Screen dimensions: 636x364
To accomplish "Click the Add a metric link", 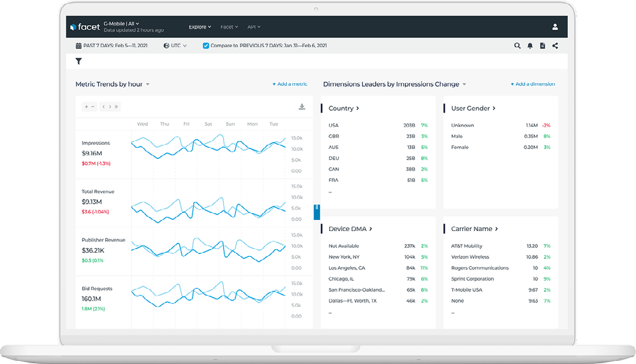I will [x=289, y=84].
